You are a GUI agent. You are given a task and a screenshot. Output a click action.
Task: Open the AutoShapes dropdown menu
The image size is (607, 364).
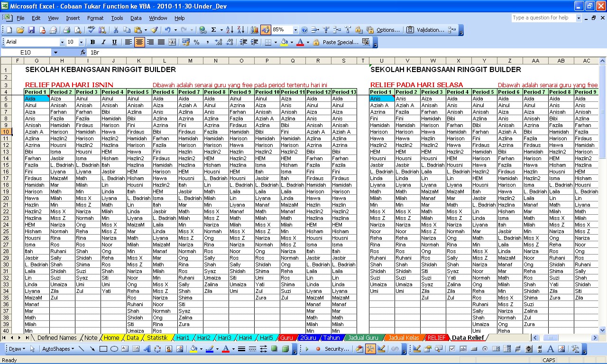(58, 349)
